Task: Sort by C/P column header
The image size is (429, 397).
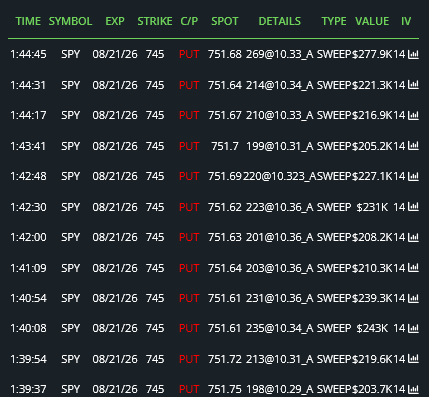Action: click(x=189, y=21)
